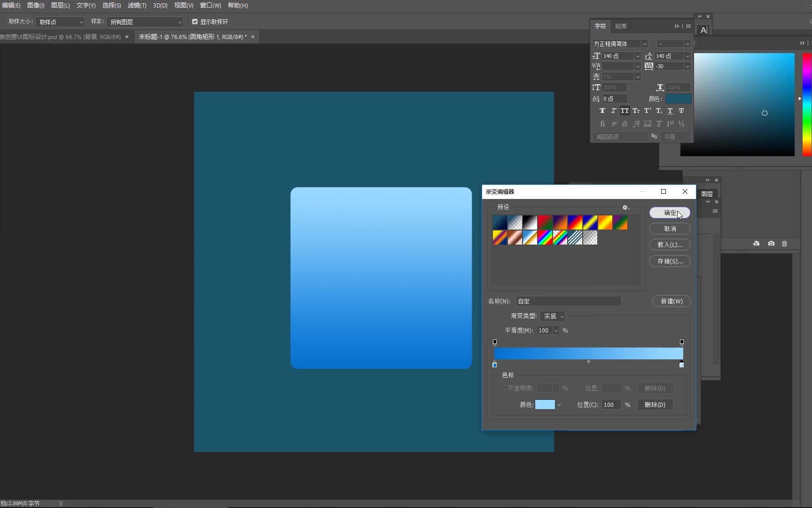Viewport: 812px width, 508px height.
Task: Close the 未标题-1 document tab with its x
Action: [253, 37]
